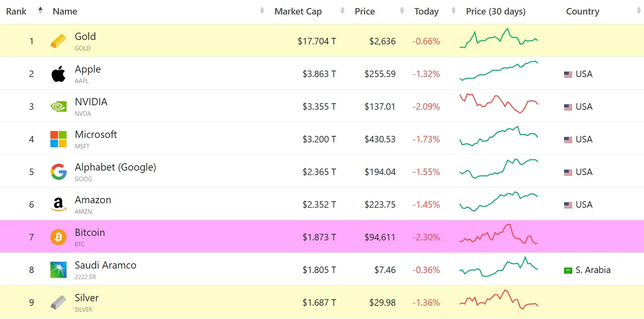Screen dimensions: 644x319
Task: Click Amazon's $2.352 T market cap
Action: (319, 204)
